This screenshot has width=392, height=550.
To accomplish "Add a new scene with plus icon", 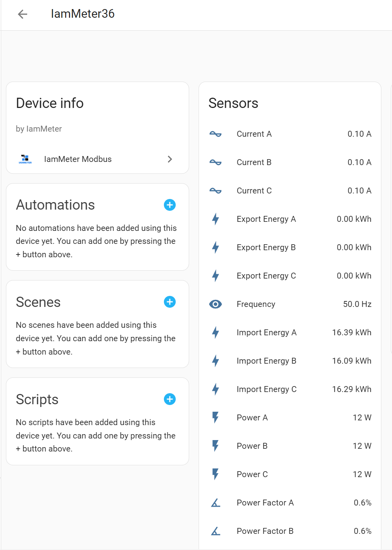I will tap(170, 302).
